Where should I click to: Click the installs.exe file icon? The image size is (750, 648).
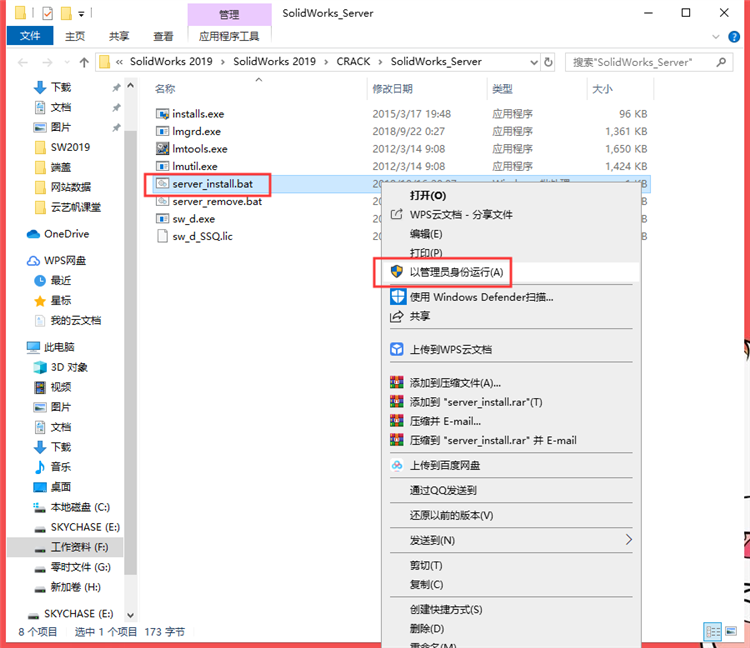pyautogui.click(x=163, y=114)
